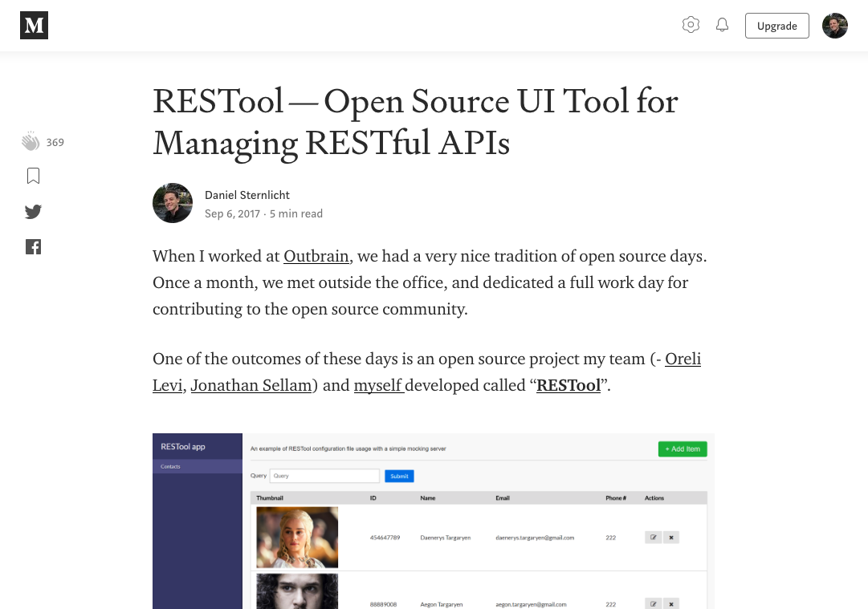Open notifications bell icon
The width and height of the screenshot is (868, 609).
point(722,25)
